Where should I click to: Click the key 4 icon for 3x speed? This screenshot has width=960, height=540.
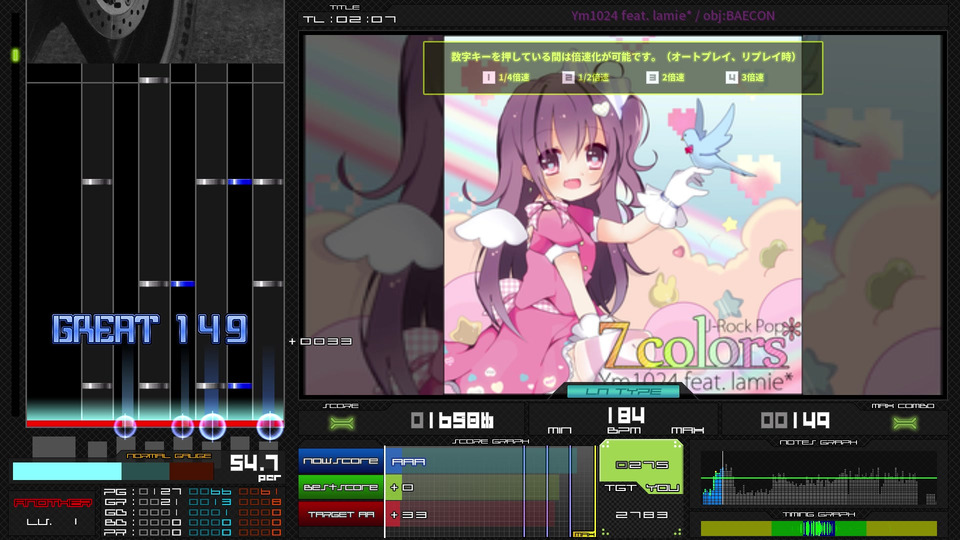[x=732, y=77]
